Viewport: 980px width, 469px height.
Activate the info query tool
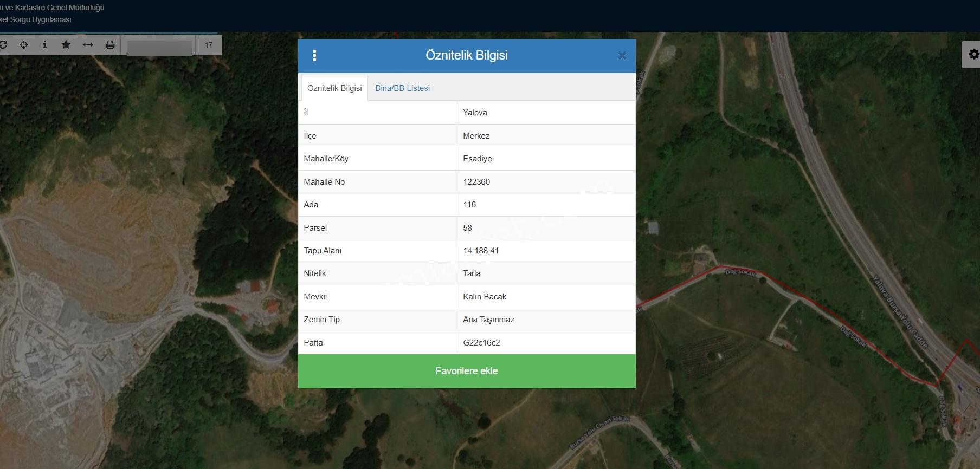click(x=44, y=45)
